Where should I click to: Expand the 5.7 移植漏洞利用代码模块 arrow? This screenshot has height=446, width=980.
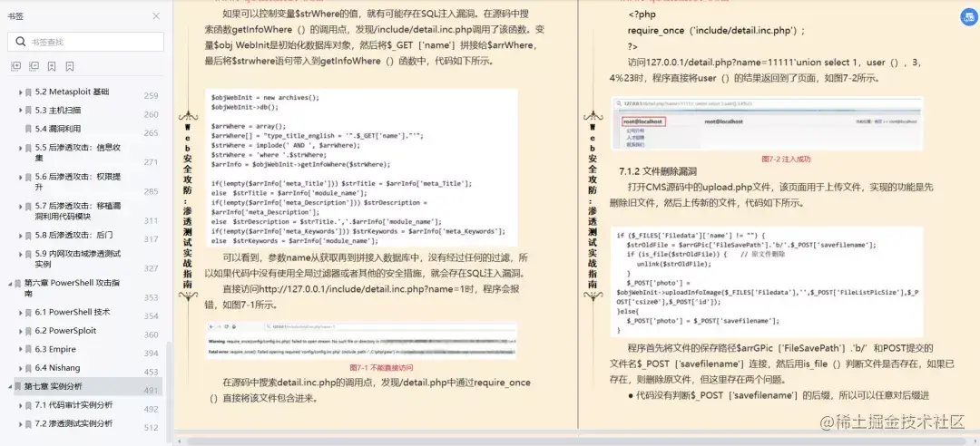pyautogui.click(x=21, y=206)
